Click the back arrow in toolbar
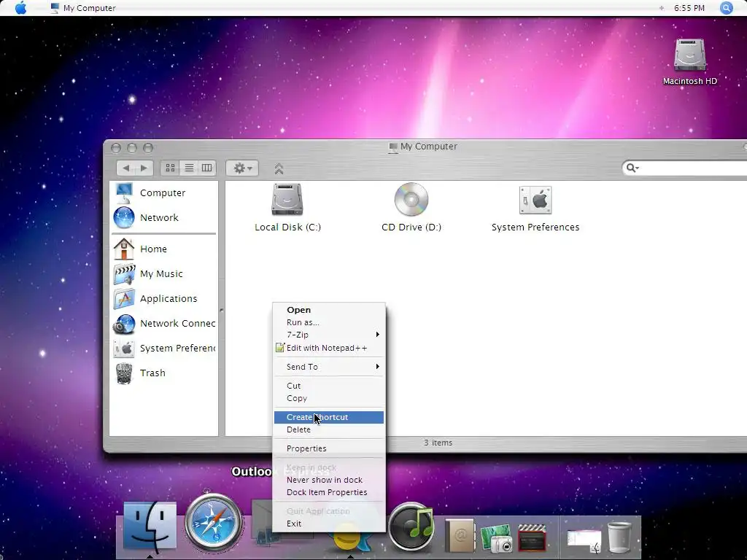747x560 pixels. (x=125, y=168)
